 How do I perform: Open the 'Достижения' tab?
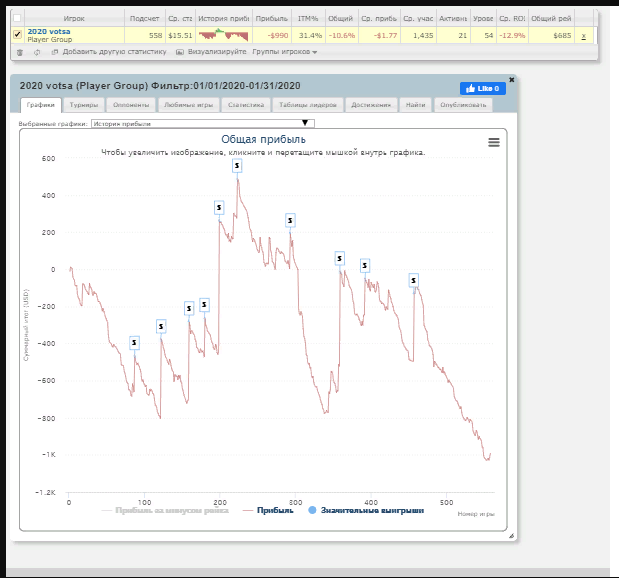tap(371, 105)
